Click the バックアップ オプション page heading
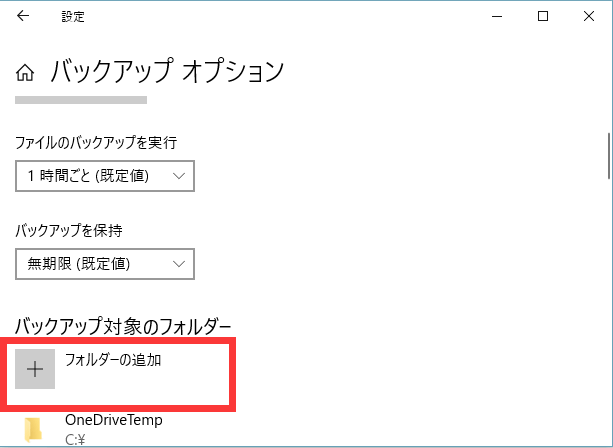613x448 pixels. pyautogui.click(x=167, y=72)
